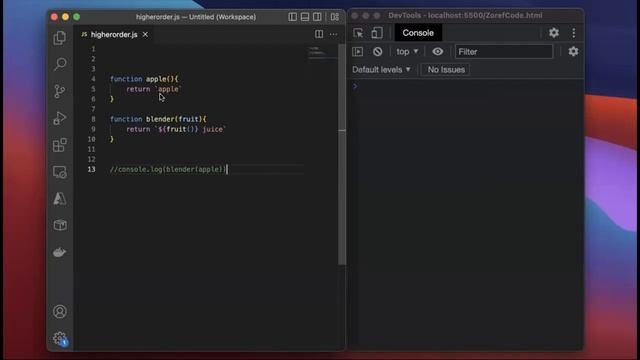Open the Extensions view
Viewport: 640px width, 360px height.
tap(60, 145)
